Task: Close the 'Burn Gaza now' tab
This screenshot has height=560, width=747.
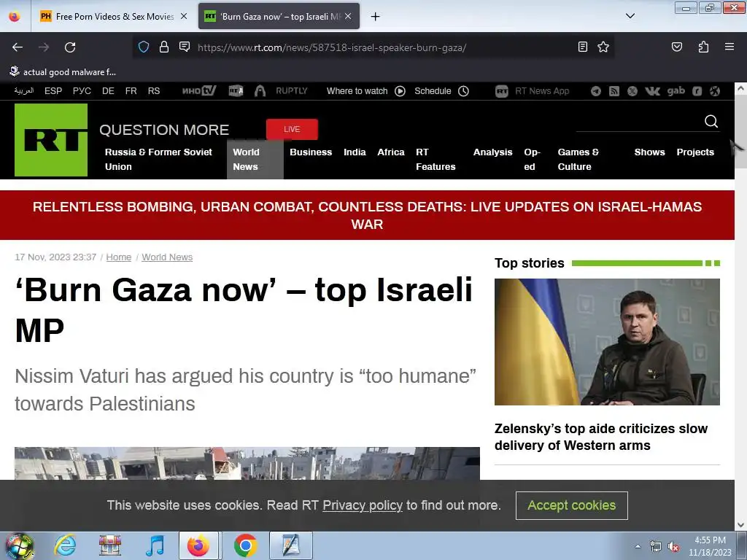Action: 348,16
